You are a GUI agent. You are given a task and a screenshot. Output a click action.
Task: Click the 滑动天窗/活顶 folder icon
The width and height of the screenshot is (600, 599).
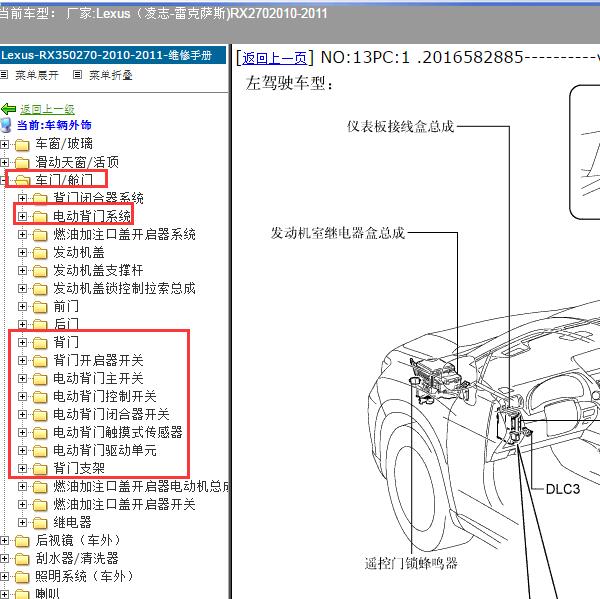tap(22, 163)
